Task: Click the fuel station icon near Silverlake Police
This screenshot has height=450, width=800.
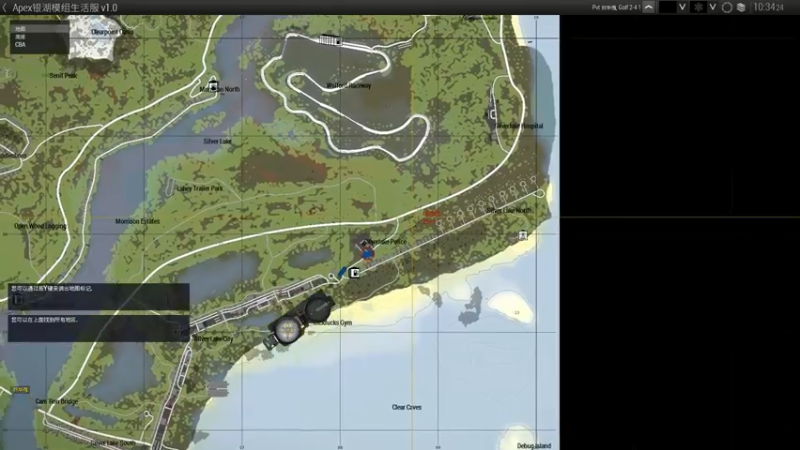Action: [x=354, y=273]
